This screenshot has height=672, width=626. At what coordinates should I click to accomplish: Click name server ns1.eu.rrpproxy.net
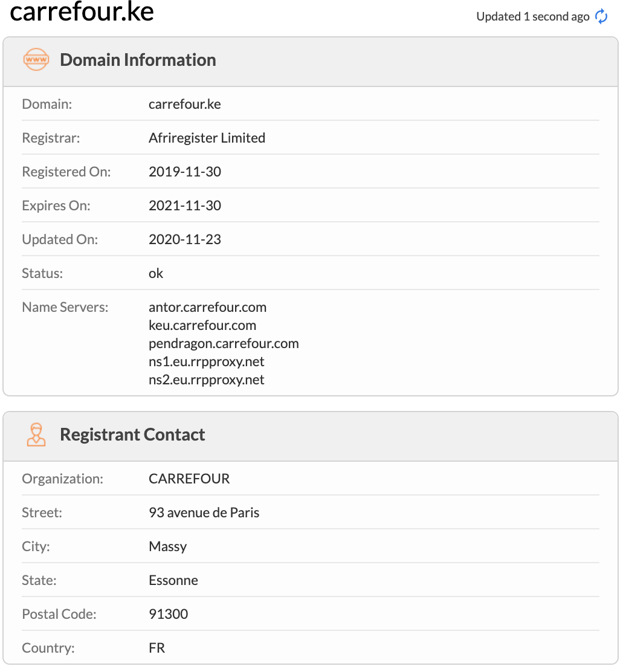(x=207, y=362)
